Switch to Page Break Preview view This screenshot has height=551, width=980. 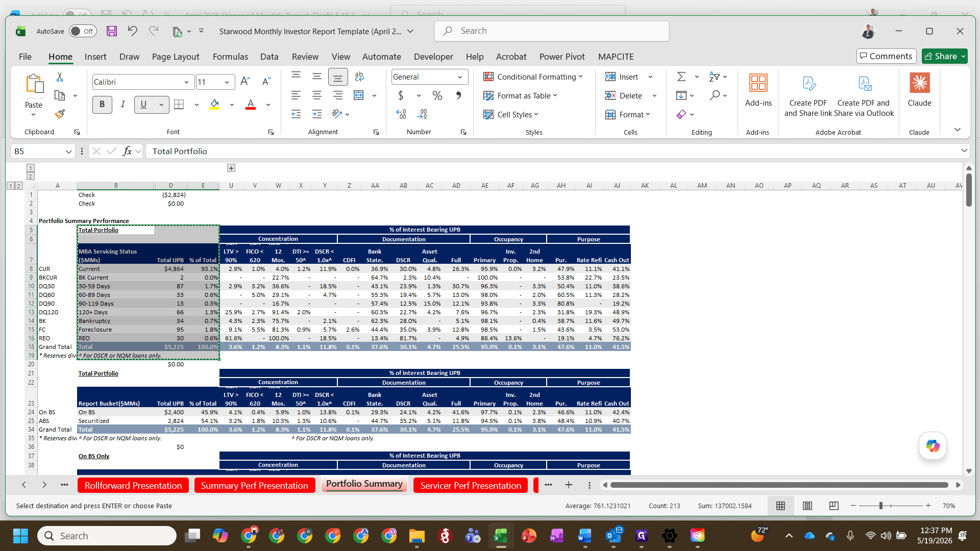834,506
